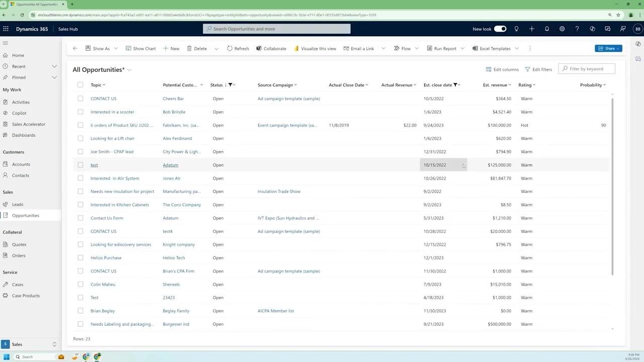Open the BB user account avatar

click(638, 29)
